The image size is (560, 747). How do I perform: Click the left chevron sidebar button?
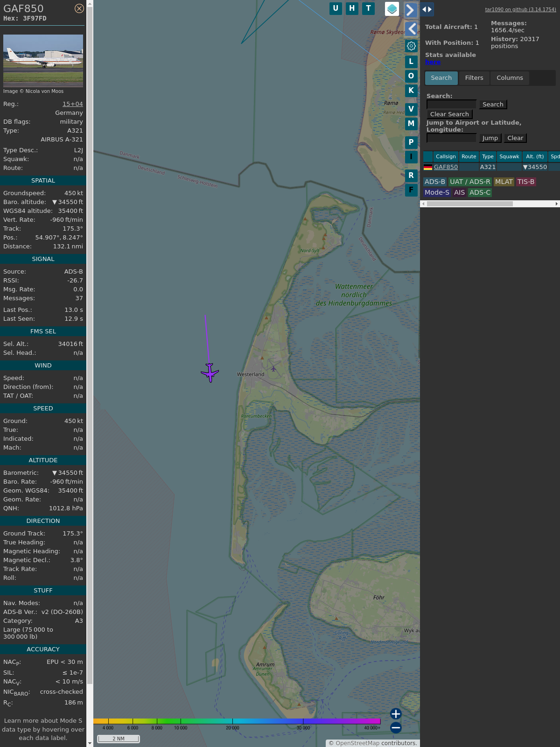(411, 29)
